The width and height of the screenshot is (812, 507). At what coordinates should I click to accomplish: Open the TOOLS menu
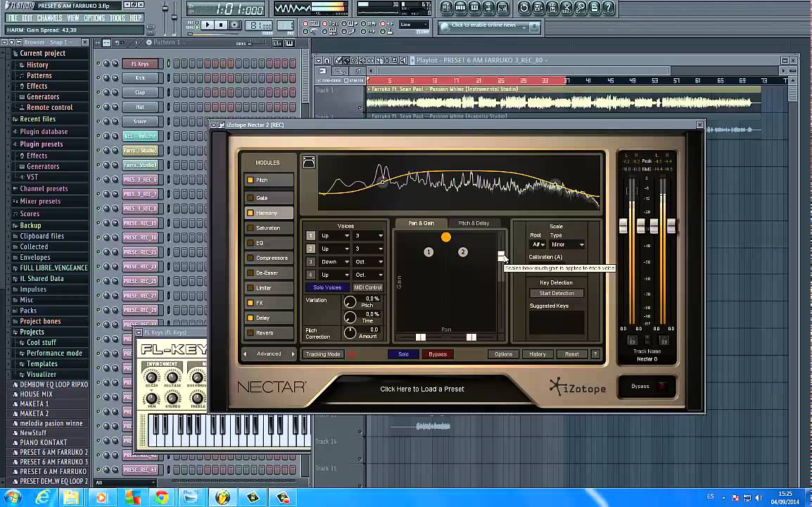118,18
